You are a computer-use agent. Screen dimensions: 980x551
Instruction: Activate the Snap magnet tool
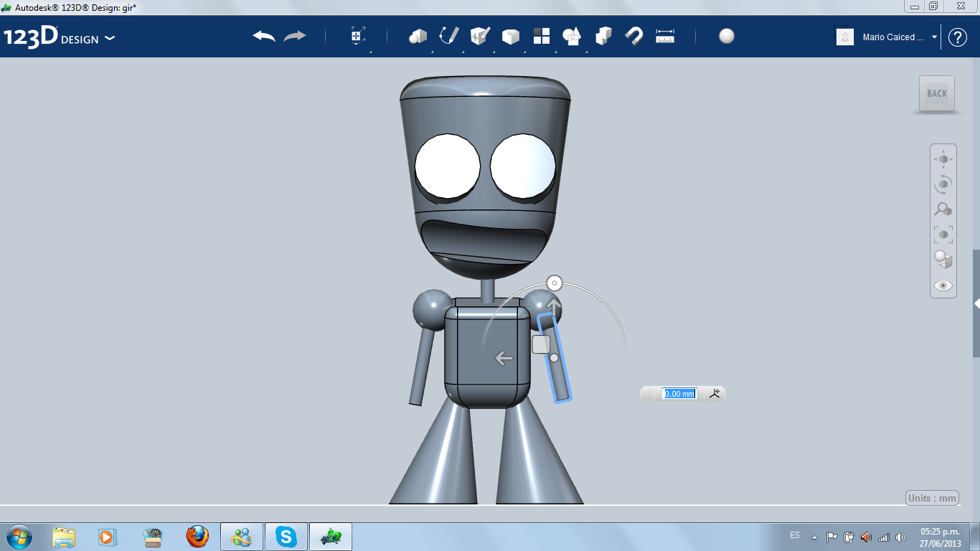click(x=634, y=36)
